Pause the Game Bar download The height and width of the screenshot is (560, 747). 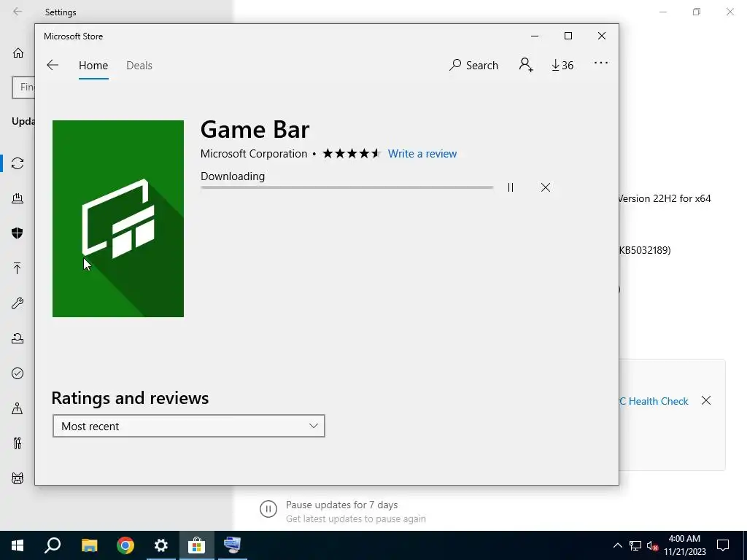coord(511,187)
